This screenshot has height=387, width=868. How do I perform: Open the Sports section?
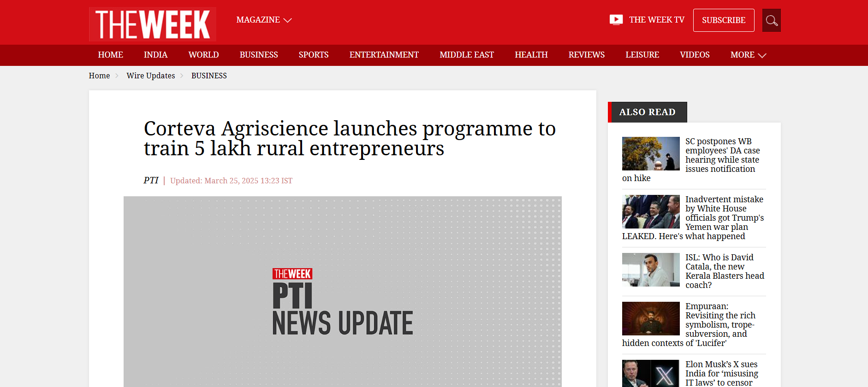(314, 55)
